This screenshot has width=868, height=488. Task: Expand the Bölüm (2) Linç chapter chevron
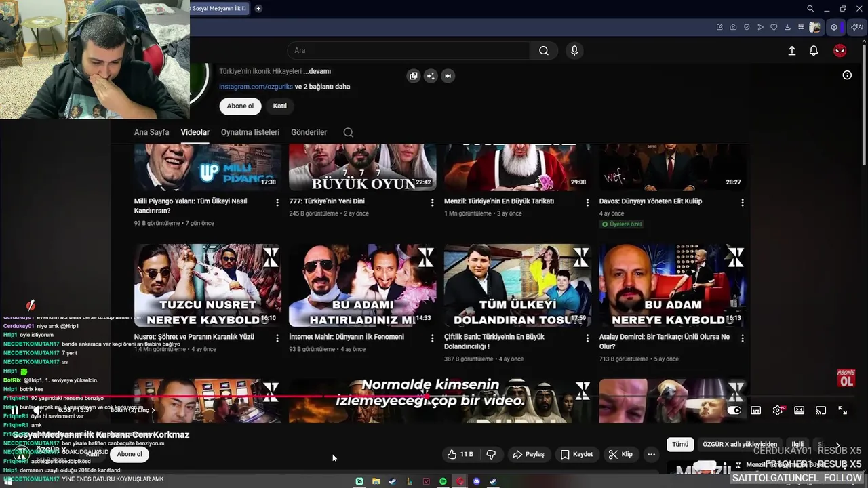coord(153,410)
